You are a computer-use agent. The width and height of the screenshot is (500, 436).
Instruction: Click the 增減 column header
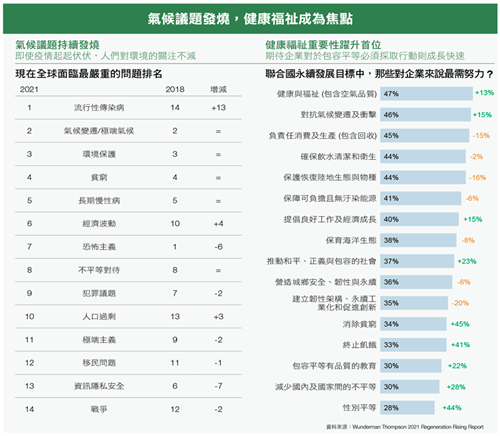point(218,89)
